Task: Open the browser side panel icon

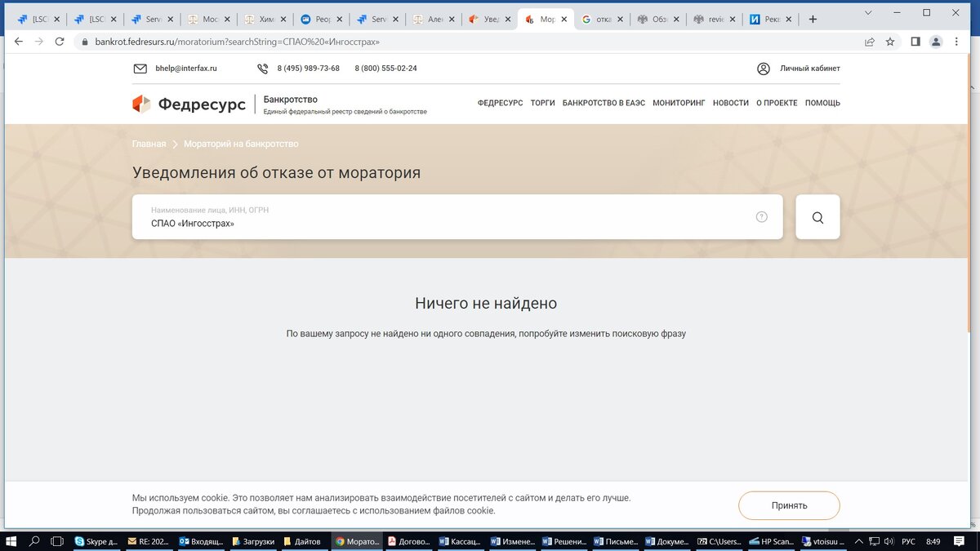Action: point(915,41)
